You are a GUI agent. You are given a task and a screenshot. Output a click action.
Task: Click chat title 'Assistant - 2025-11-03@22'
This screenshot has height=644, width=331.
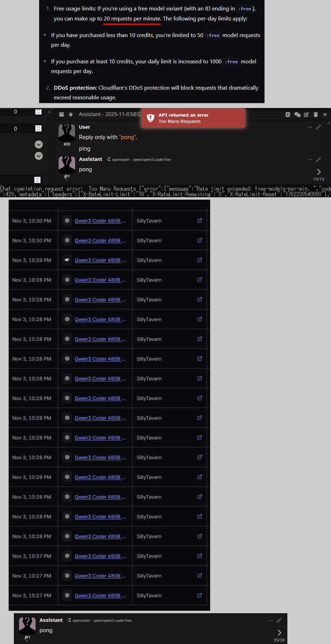[x=110, y=114]
